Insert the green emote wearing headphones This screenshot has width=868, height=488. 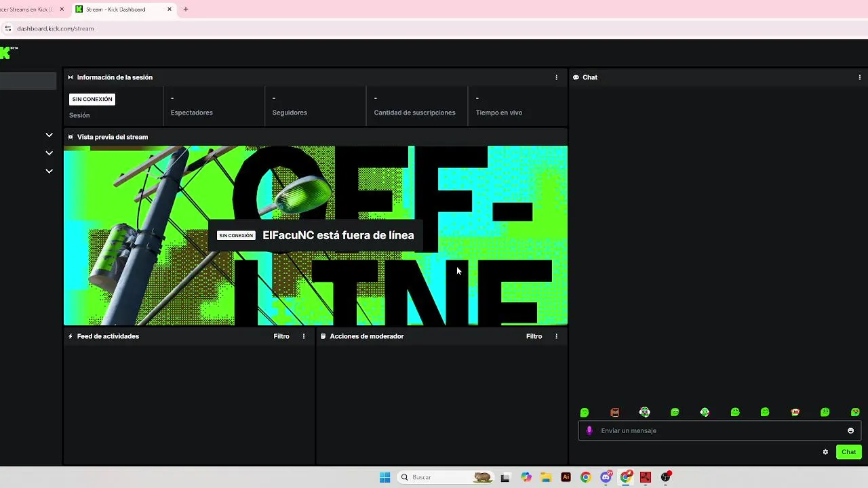point(645,412)
